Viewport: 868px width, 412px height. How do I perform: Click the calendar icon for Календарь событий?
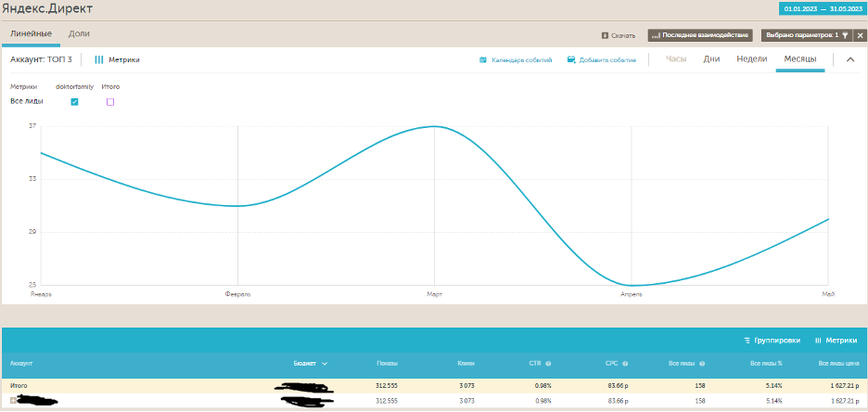483,59
